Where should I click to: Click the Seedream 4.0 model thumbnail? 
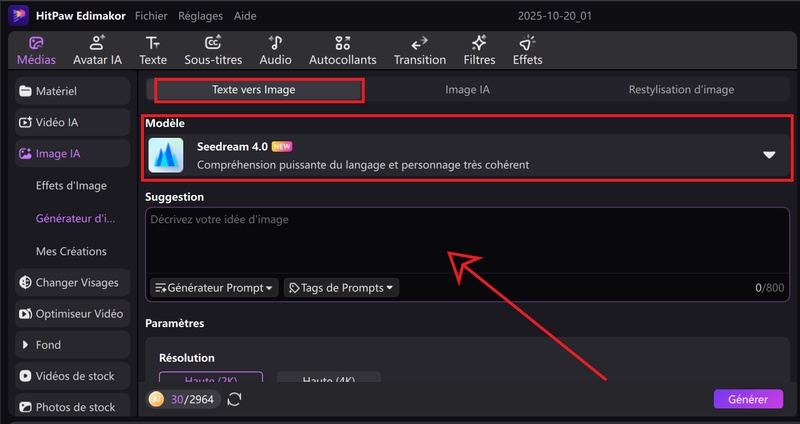pos(166,155)
